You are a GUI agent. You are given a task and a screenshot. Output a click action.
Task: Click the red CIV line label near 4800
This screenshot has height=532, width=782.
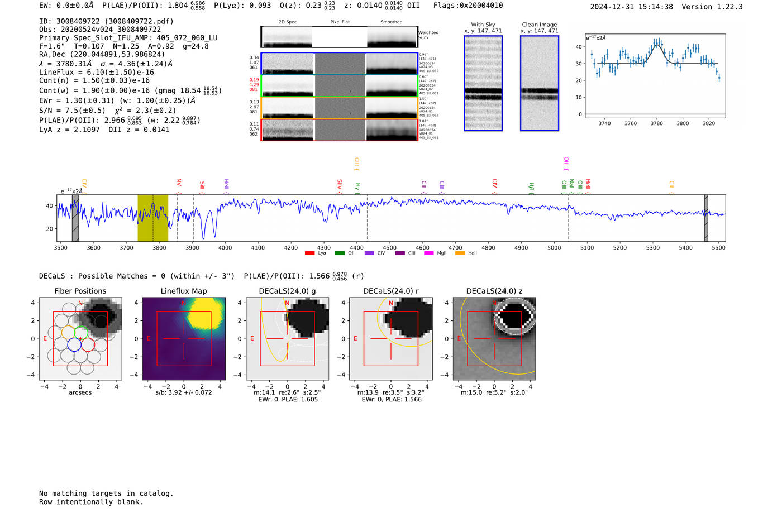tap(494, 186)
